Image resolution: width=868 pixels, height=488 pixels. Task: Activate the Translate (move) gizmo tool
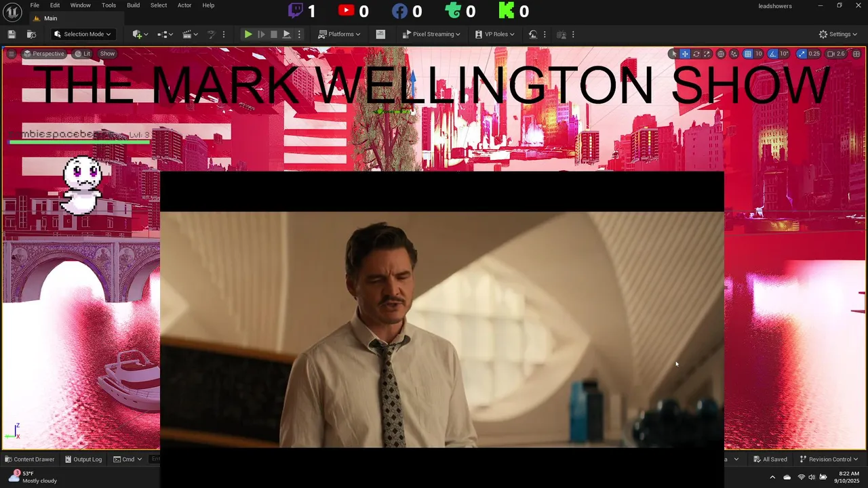pyautogui.click(x=685, y=54)
